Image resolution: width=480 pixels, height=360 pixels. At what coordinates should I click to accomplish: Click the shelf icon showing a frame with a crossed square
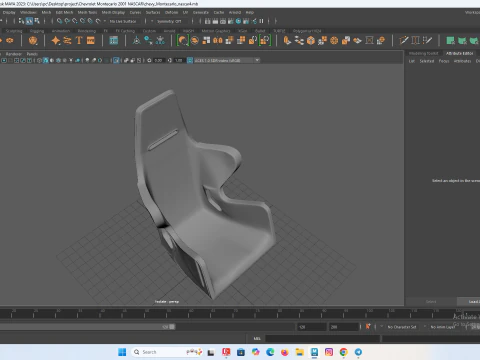pyautogui.click(x=369, y=41)
